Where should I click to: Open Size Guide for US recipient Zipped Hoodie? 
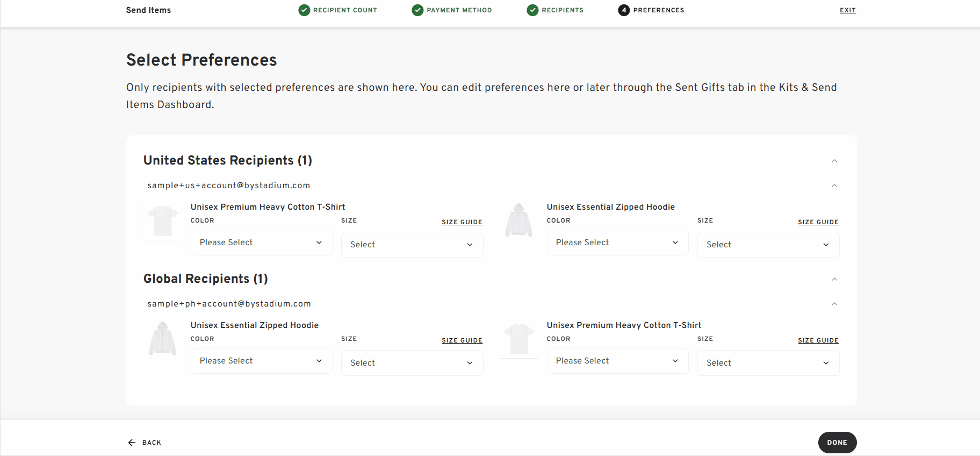[818, 222]
